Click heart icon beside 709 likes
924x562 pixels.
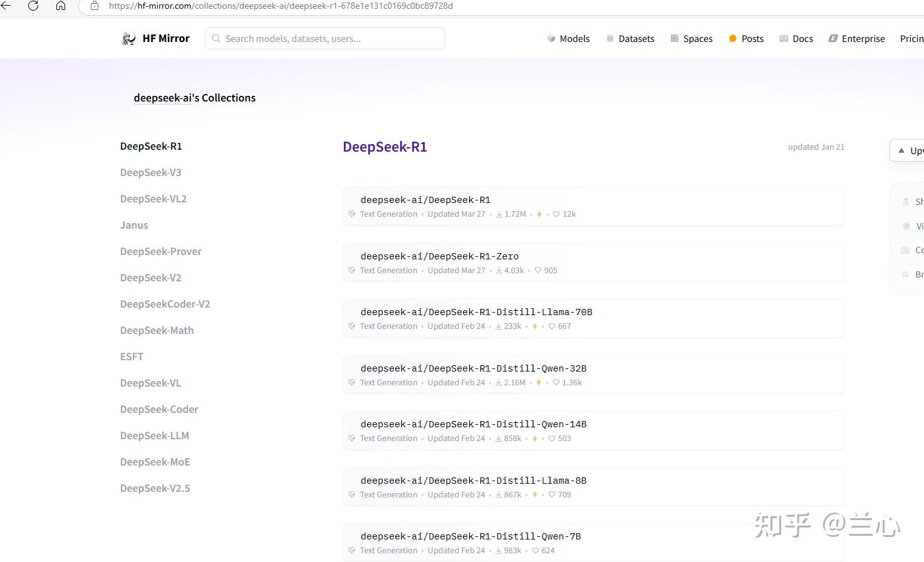(x=552, y=495)
